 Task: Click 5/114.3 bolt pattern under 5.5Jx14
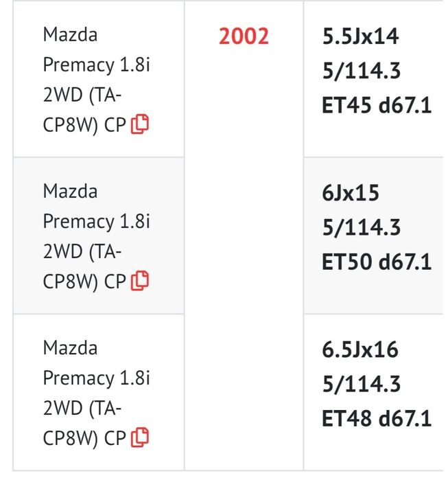pos(360,71)
